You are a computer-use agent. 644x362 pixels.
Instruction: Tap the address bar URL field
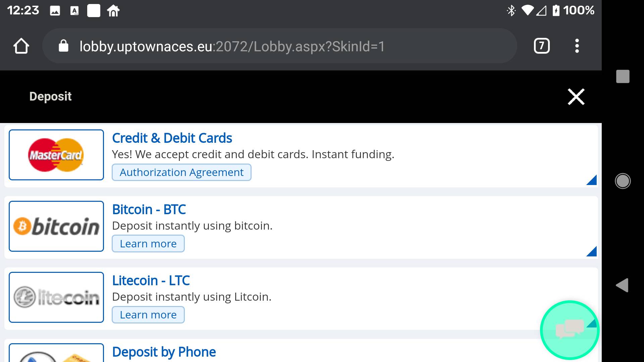tap(279, 46)
